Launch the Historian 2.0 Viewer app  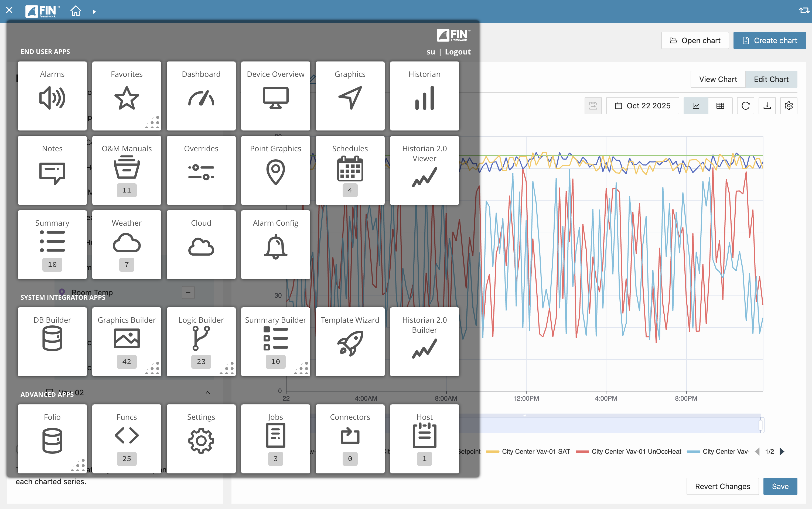pyautogui.click(x=424, y=170)
